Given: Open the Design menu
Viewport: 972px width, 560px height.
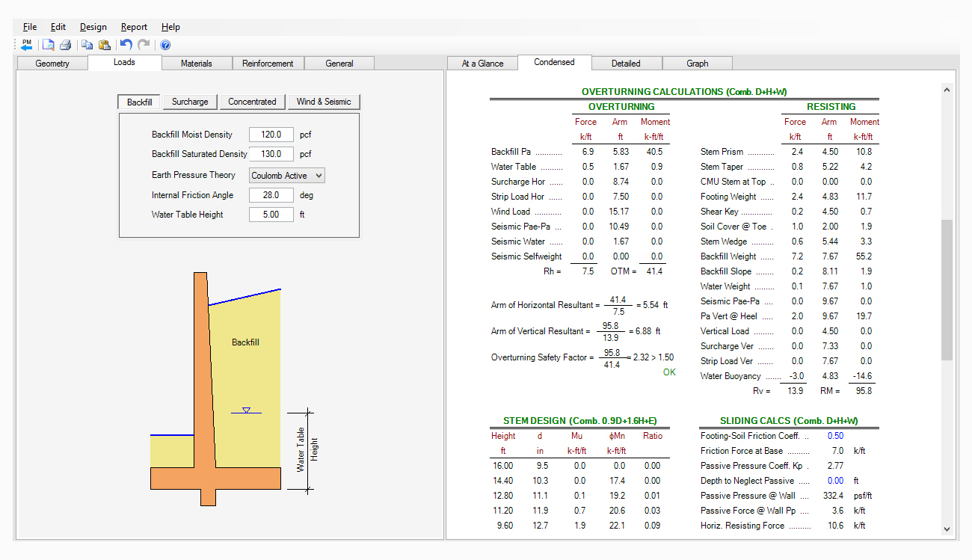Looking at the screenshot, I should 93,27.
